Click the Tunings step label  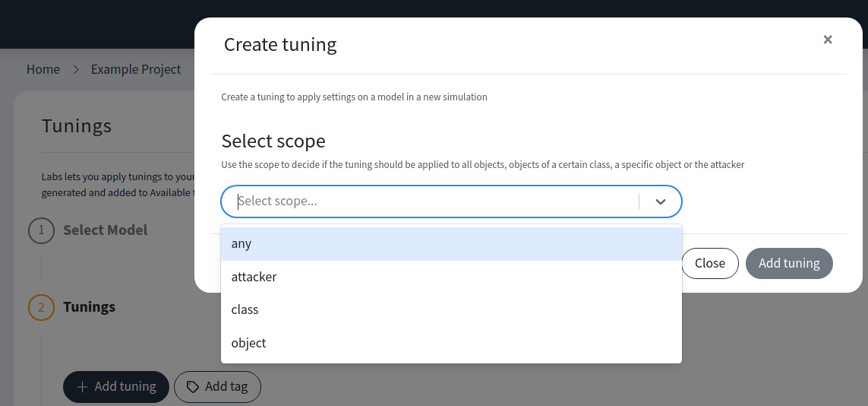(x=90, y=307)
